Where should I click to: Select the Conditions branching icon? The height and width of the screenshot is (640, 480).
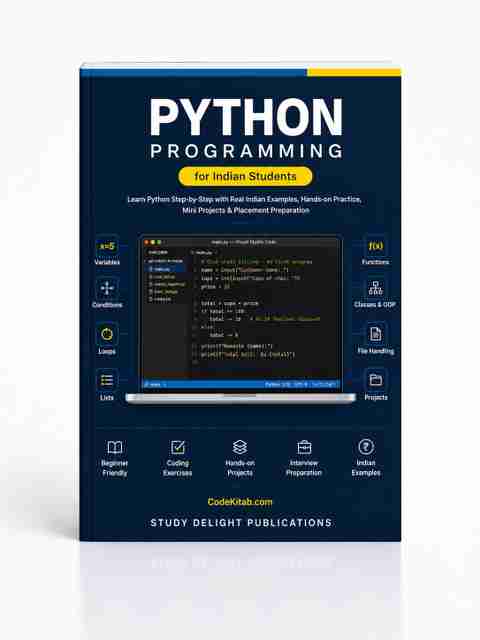point(107,289)
